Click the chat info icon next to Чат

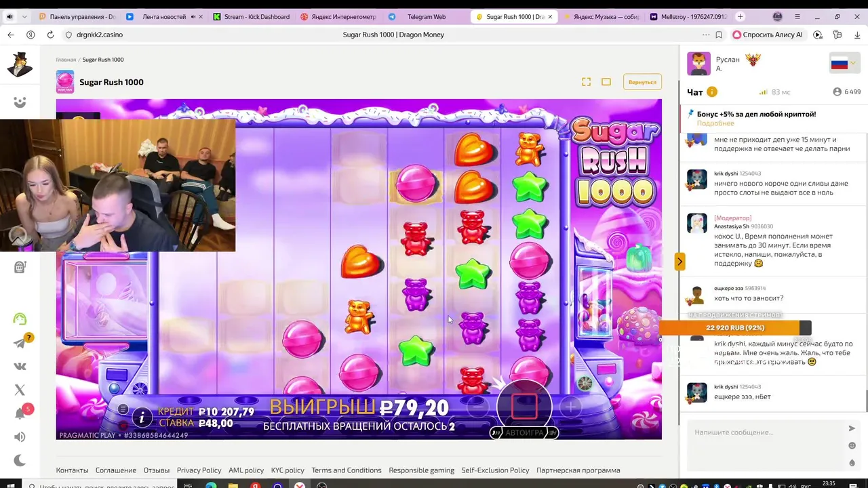(712, 92)
